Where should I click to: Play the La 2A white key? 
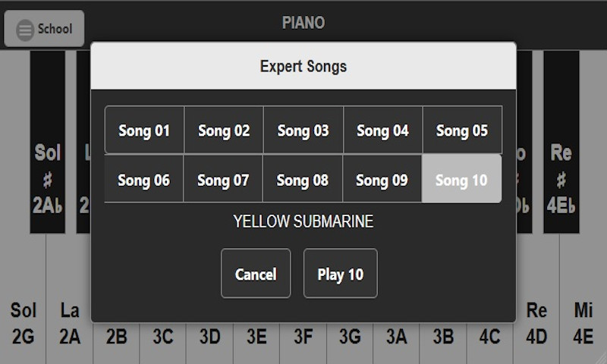tap(69, 324)
